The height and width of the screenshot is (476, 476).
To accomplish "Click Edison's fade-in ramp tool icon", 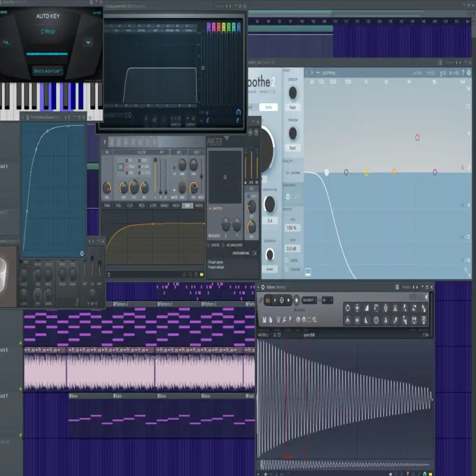I will [x=367, y=308].
